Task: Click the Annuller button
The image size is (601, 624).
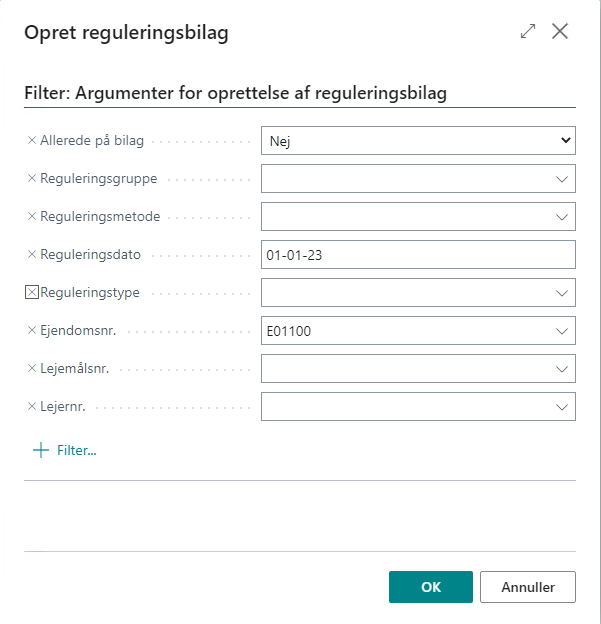Action: coord(528,587)
